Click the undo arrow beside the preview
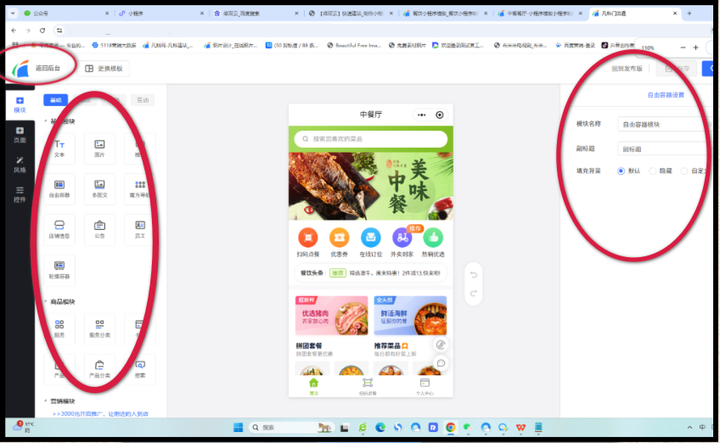 point(473,275)
